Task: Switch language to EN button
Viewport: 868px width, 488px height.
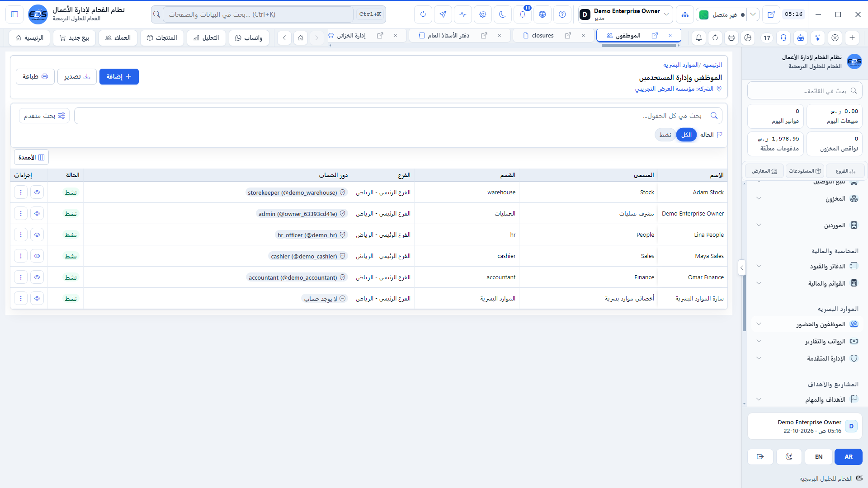Action: click(x=819, y=457)
